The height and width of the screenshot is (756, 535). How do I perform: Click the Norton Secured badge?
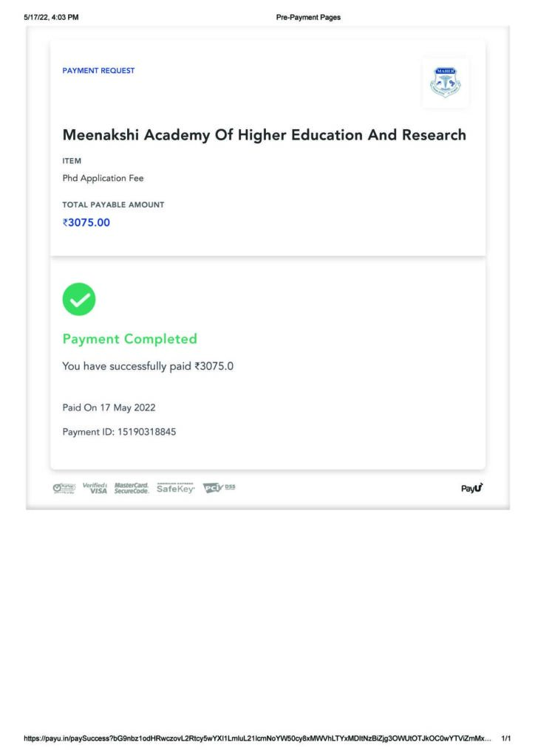point(64,489)
